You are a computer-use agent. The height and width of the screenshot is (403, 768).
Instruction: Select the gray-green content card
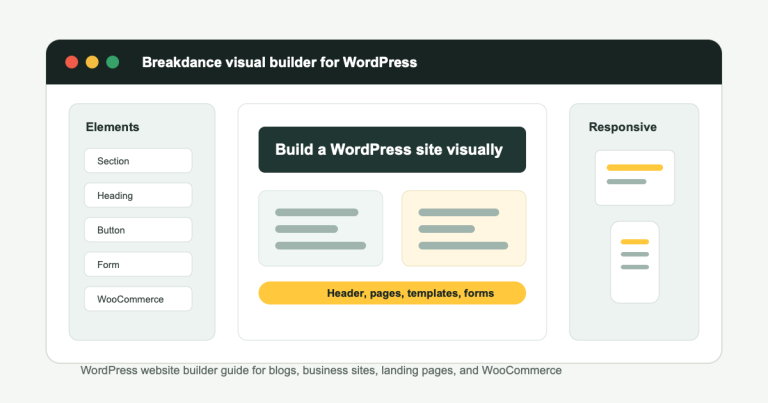(321, 229)
